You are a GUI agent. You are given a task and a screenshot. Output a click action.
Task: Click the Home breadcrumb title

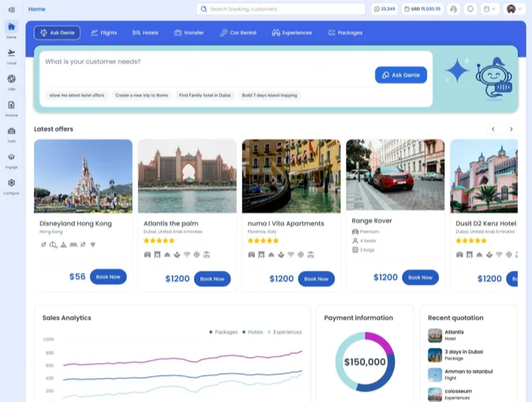(x=36, y=9)
